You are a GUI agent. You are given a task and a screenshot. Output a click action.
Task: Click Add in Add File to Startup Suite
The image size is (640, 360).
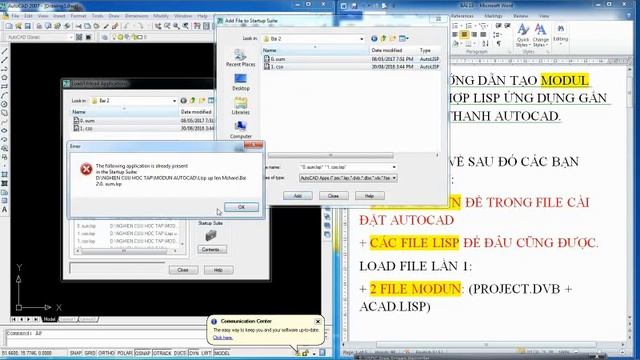click(298, 196)
